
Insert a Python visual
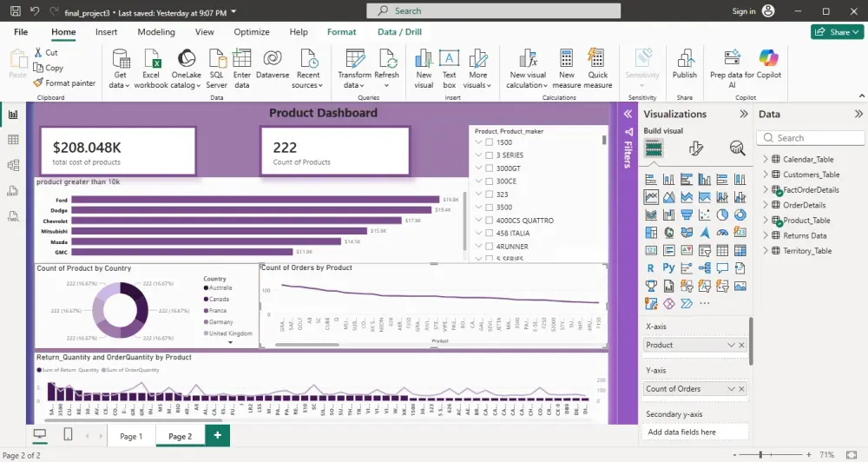point(668,268)
